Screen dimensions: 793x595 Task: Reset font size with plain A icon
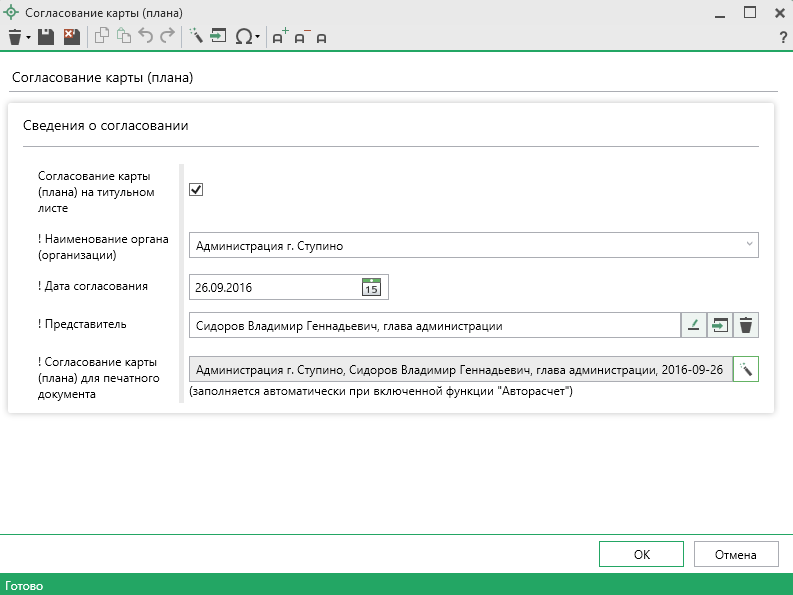pyautogui.click(x=321, y=38)
